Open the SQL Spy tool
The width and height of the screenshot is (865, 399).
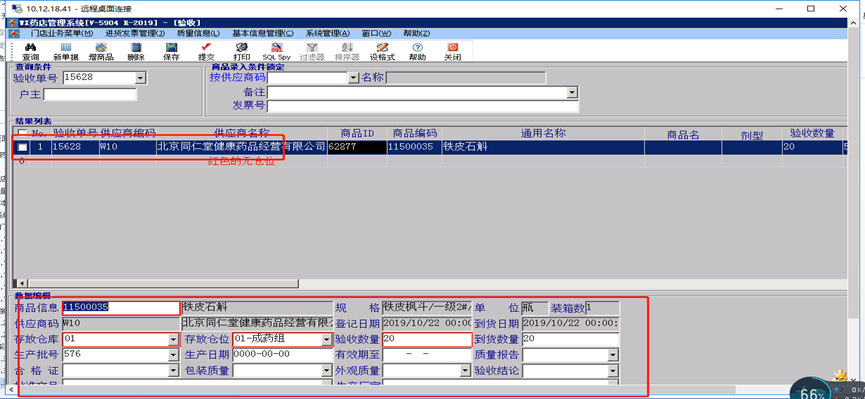[276, 51]
